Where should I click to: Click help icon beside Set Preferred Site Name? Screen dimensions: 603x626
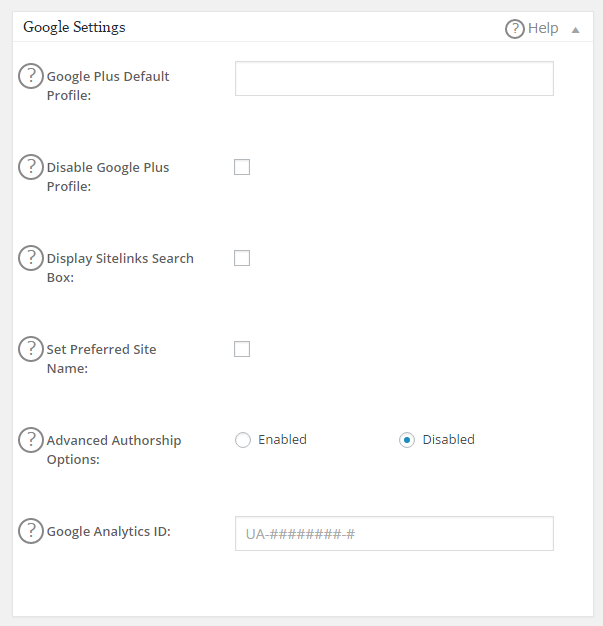click(x=31, y=349)
